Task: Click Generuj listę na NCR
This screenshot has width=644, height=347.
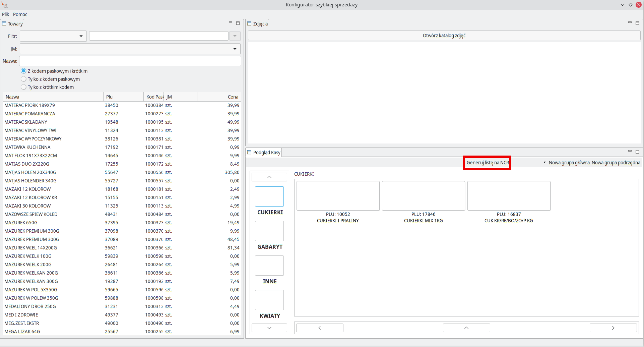Action: tap(488, 163)
